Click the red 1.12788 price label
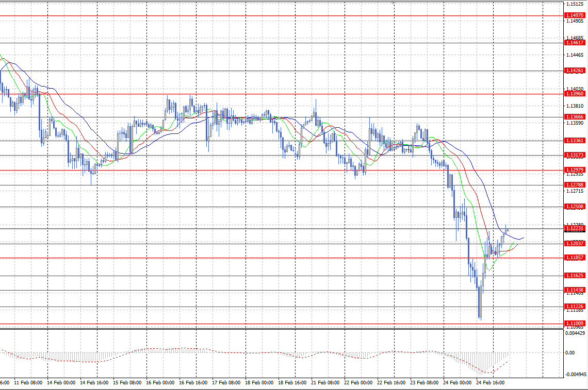588x390 pixels. pos(575,185)
